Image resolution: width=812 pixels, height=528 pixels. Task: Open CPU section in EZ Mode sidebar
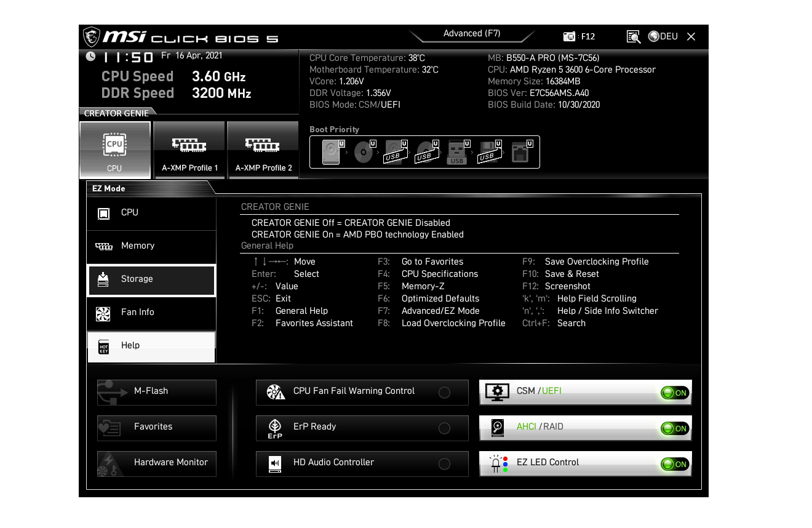(x=151, y=214)
